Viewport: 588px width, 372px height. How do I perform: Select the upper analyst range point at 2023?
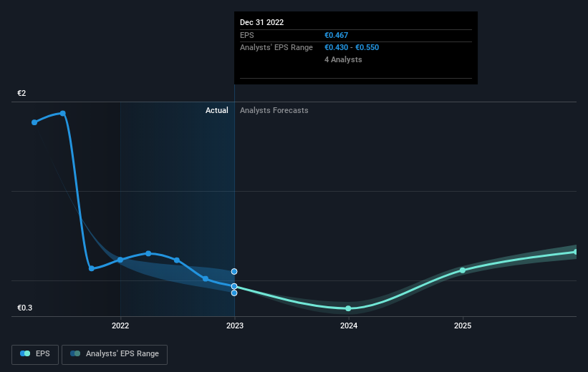234,271
